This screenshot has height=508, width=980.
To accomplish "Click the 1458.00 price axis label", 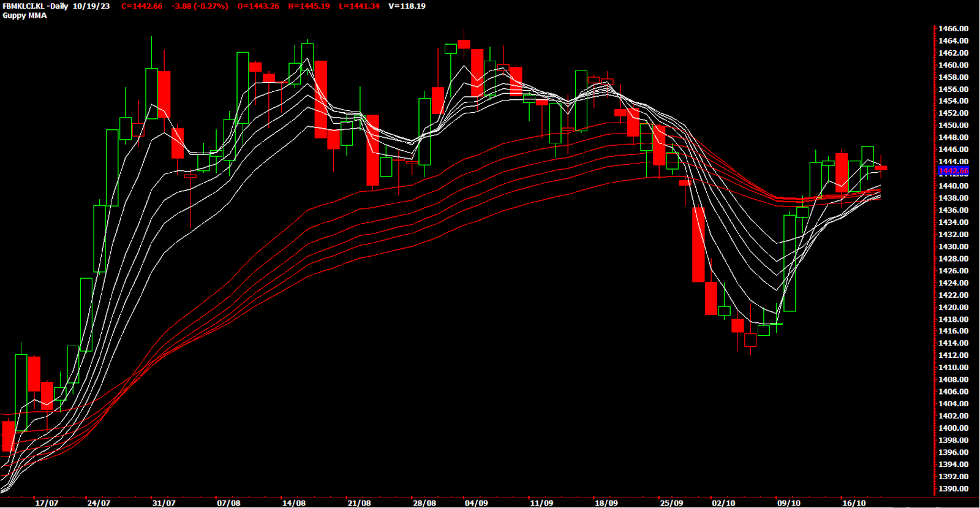I will [x=953, y=77].
